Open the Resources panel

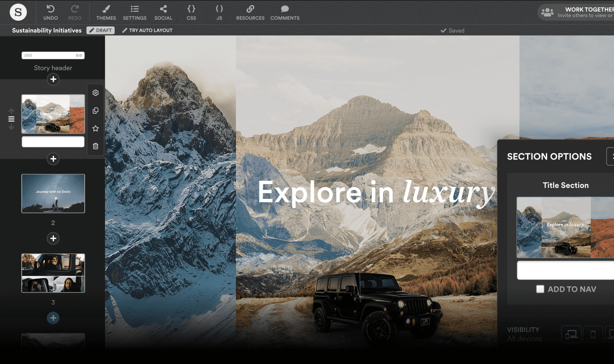[x=250, y=12]
